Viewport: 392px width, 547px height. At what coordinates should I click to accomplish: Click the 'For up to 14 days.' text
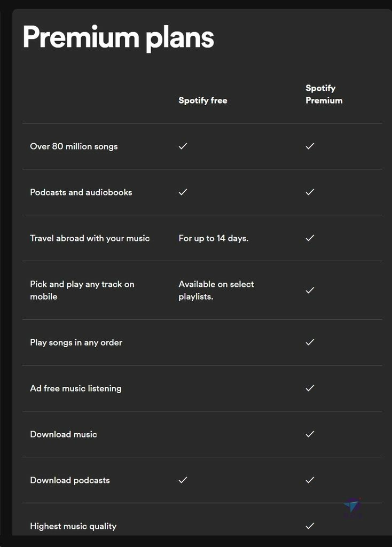(x=214, y=238)
